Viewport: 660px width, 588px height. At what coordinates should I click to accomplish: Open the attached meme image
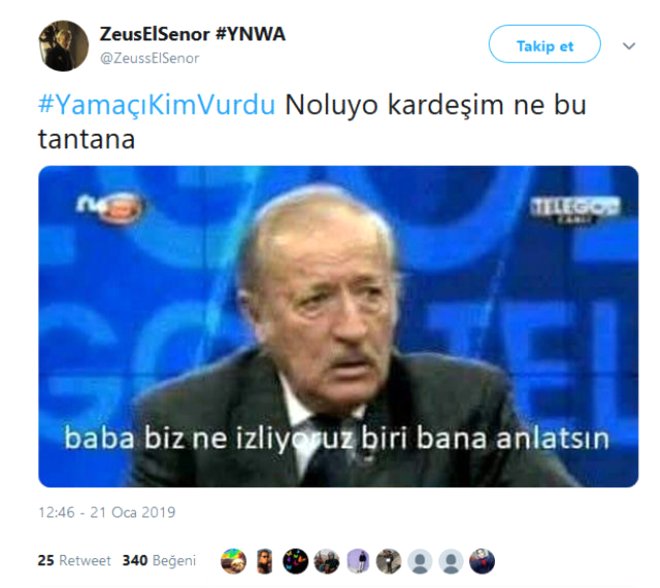[x=338, y=327]
